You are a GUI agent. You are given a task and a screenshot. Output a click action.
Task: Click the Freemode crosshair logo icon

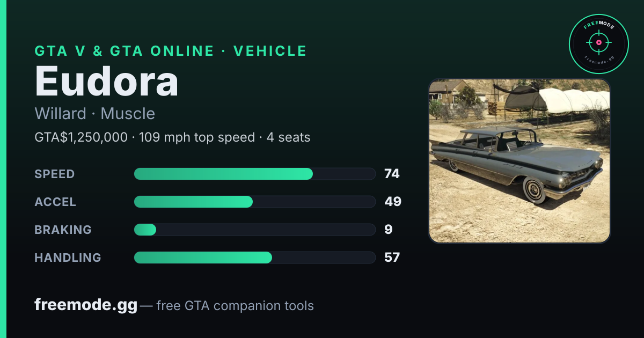tap(598, 44)
